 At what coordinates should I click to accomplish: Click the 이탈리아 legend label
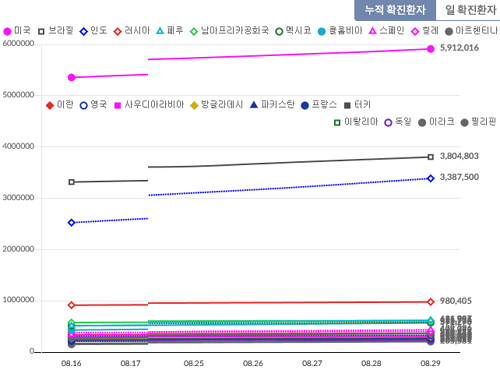(361, 122)
